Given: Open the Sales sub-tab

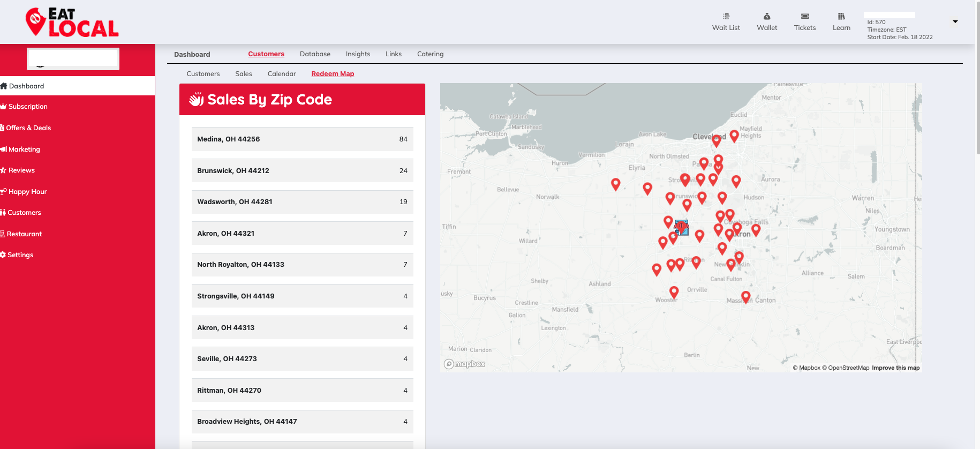Looking at the screenshot, I should click(244, 74).
